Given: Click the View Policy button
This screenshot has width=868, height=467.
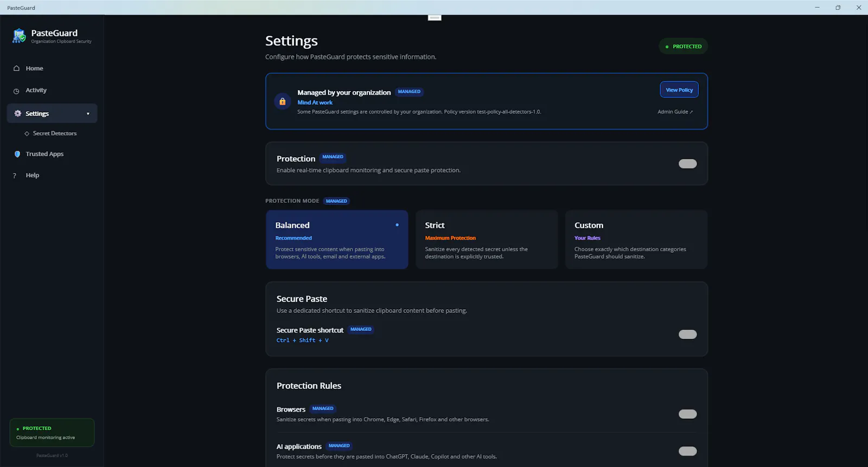Looking at the screenshot, I should [x=679, y=90].
